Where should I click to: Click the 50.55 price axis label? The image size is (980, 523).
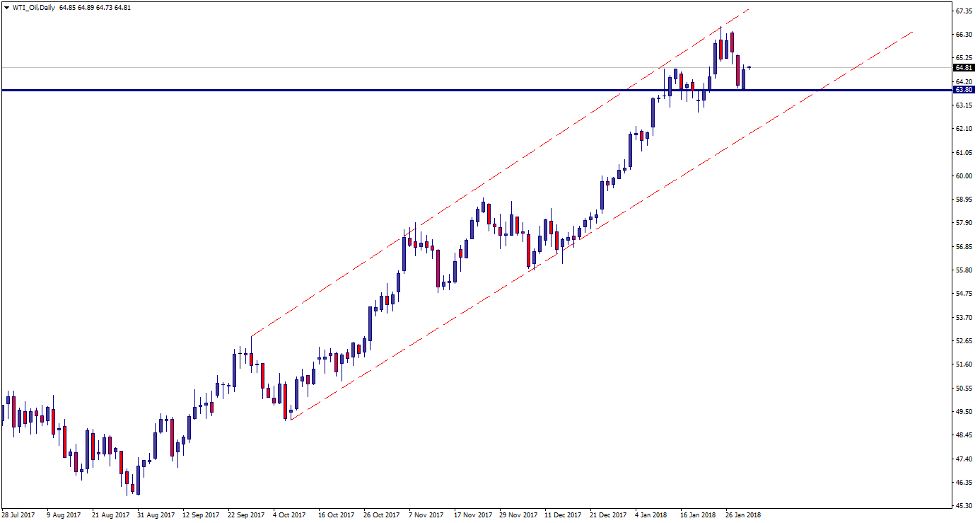962,389
